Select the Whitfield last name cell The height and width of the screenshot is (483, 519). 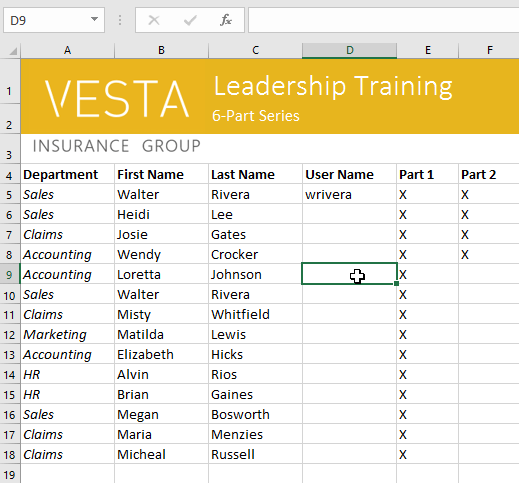(255, 314)
